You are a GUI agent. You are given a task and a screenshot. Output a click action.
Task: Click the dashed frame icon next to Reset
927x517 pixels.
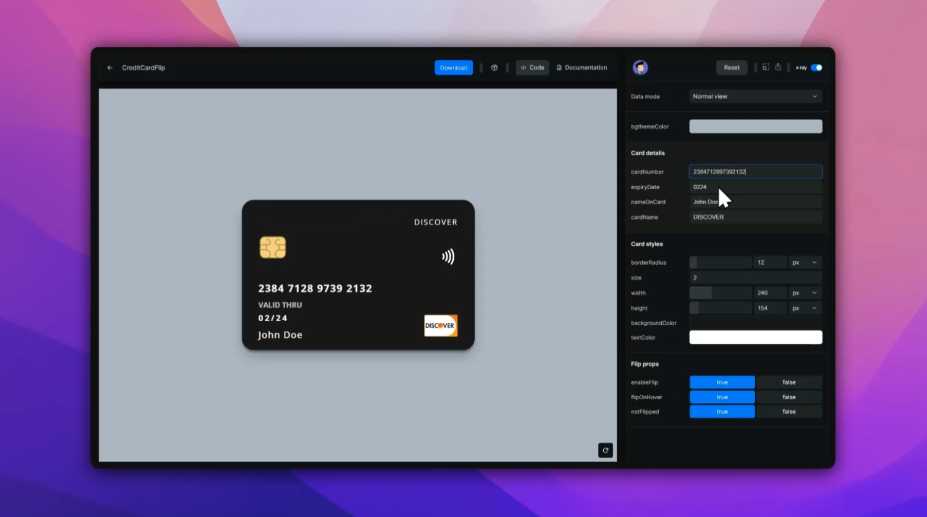coord(766,67)
